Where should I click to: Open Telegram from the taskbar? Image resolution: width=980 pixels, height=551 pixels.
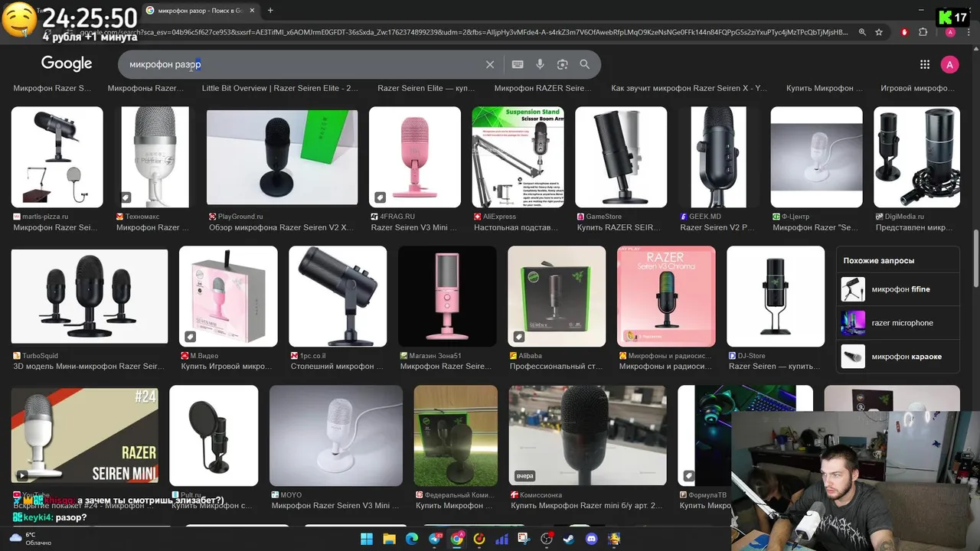tap(435, 539)
